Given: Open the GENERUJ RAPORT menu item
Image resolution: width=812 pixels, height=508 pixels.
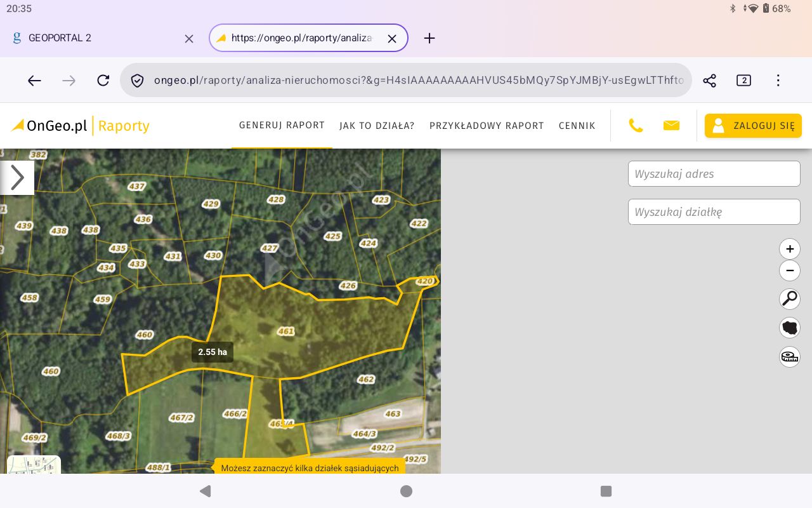Looking at the screenshot, I should tap(282, 125).
